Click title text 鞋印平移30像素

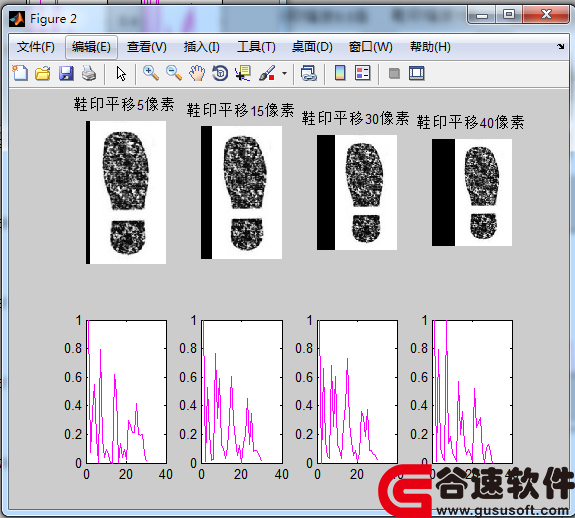(x=355, y=118)
